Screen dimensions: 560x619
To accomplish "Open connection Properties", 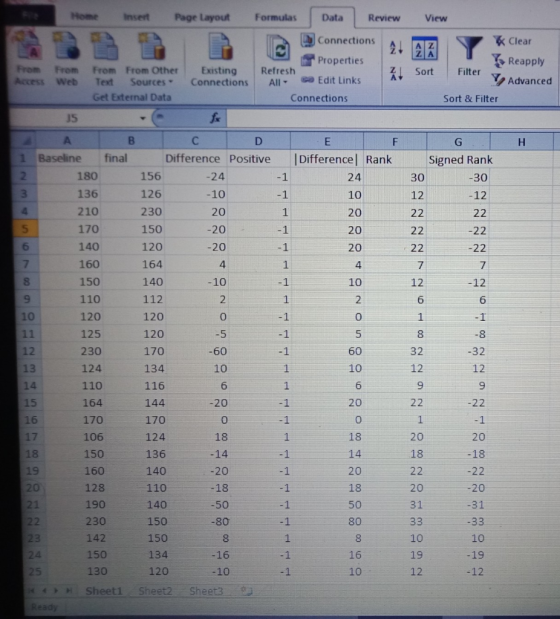I will (332, 60).
